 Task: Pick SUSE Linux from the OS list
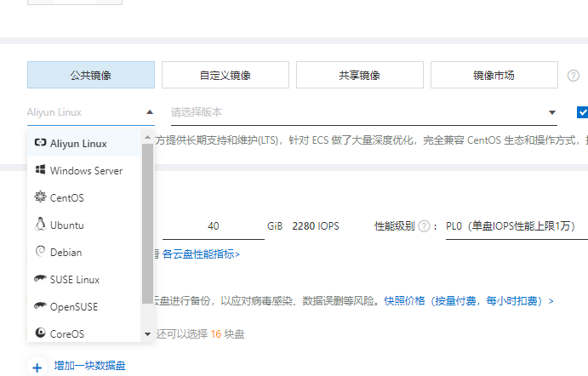[84, 279]
